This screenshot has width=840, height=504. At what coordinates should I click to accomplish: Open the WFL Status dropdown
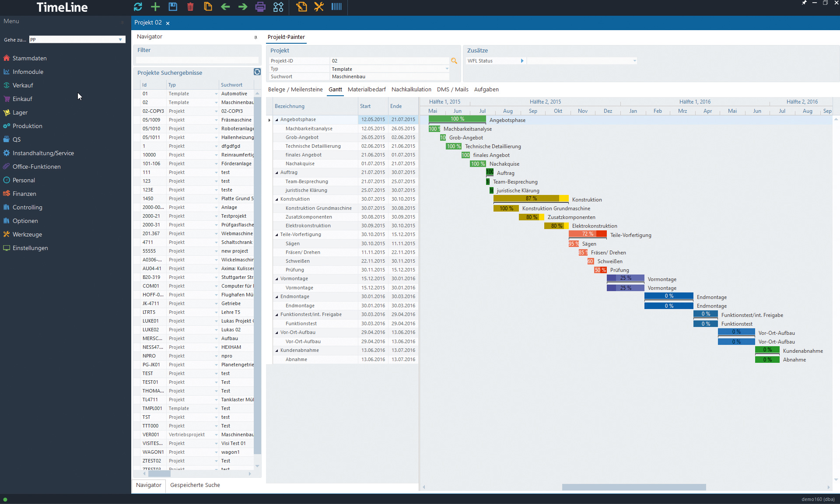click(x=634, y=61)
